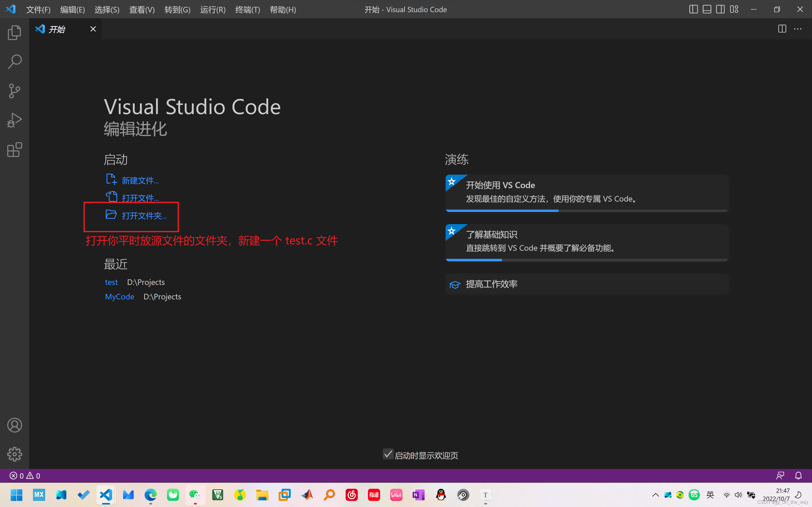This screenshot has width=812, height=507.
Task: Toggle primary side bar layout button
Action: pos(693,9)
